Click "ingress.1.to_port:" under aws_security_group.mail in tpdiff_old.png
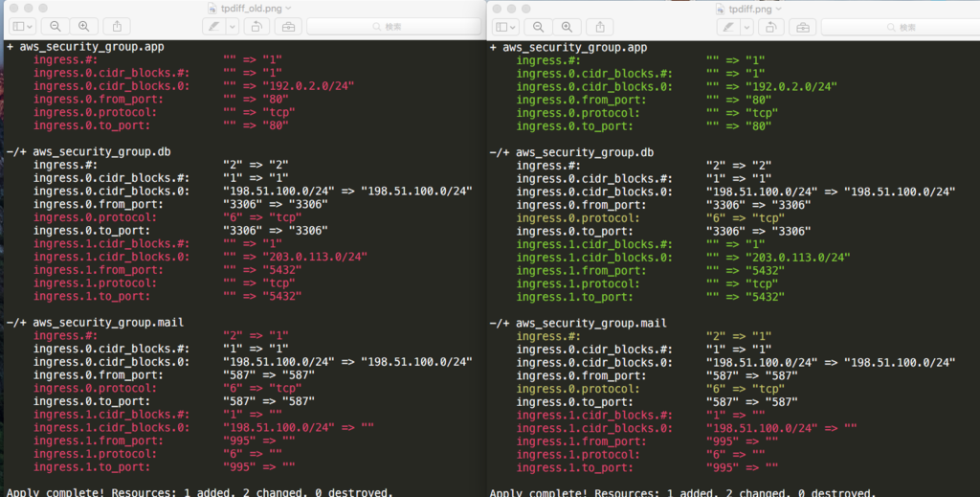Image resolution: width=980 pixels, height=497 pixels. tap(92, 467)
